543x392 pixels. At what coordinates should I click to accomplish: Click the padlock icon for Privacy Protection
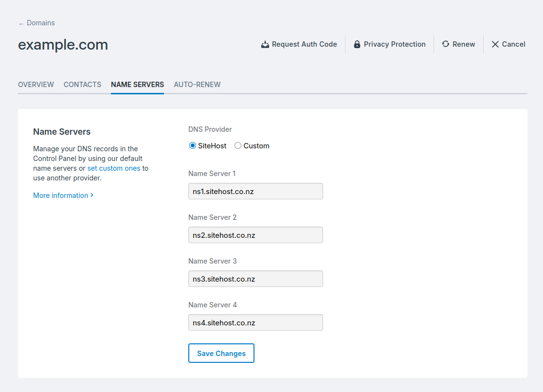click(357, 44)
